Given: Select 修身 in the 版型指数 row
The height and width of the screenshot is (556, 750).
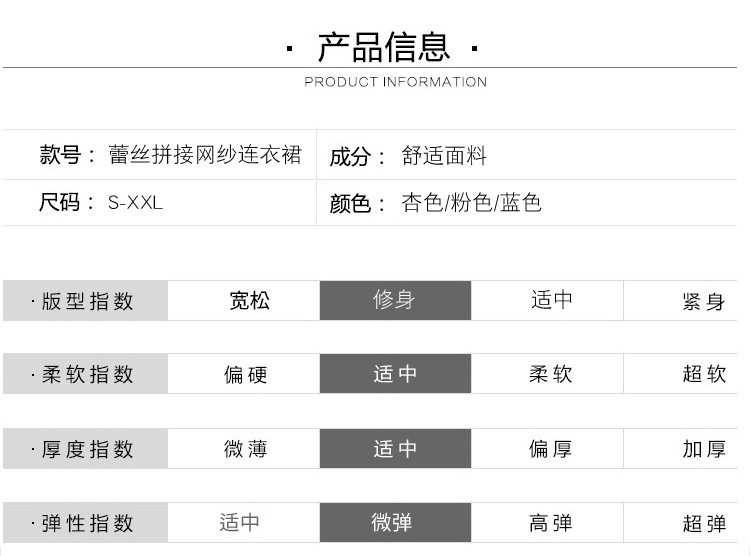Looking at the screenshot, I should 395,301.
